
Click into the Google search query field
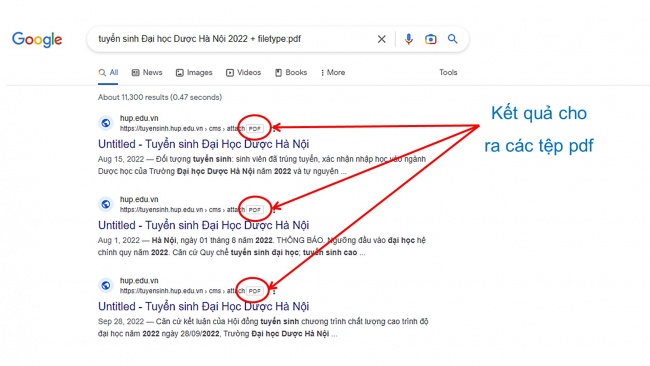[232, 39]
